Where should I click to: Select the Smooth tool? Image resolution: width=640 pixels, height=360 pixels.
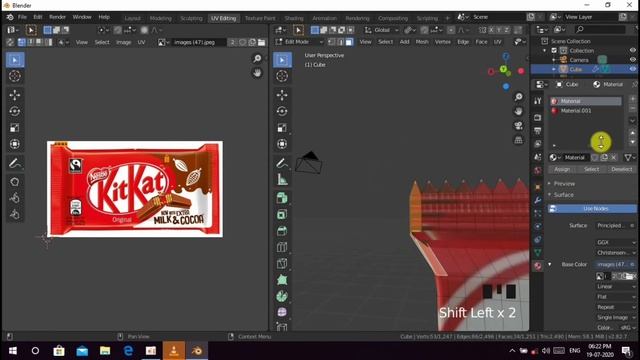pos(282,312)
